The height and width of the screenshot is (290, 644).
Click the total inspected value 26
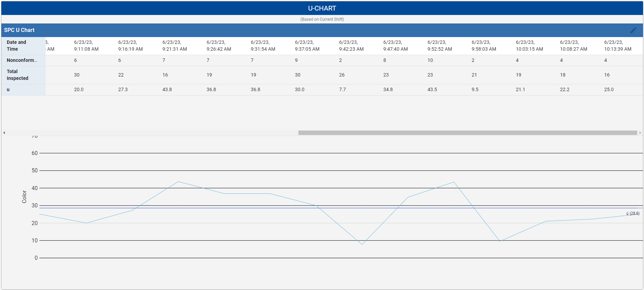tap(342, 75)
